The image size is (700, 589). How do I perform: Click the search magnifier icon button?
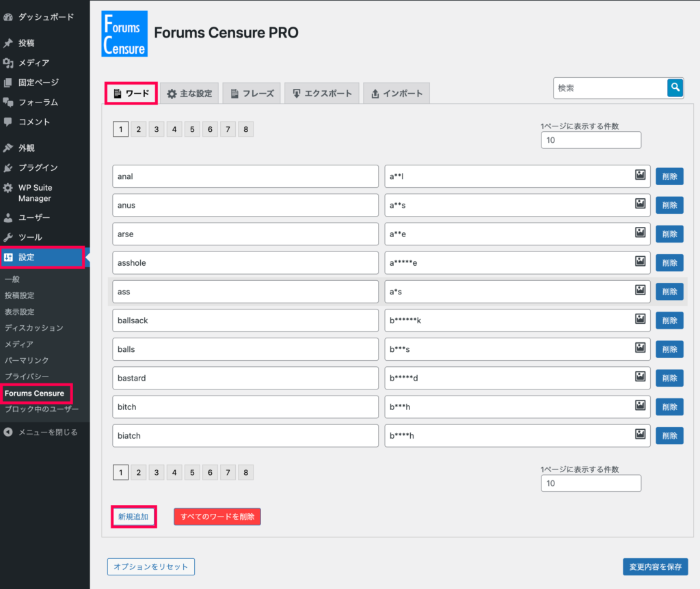tap(675, 87)
